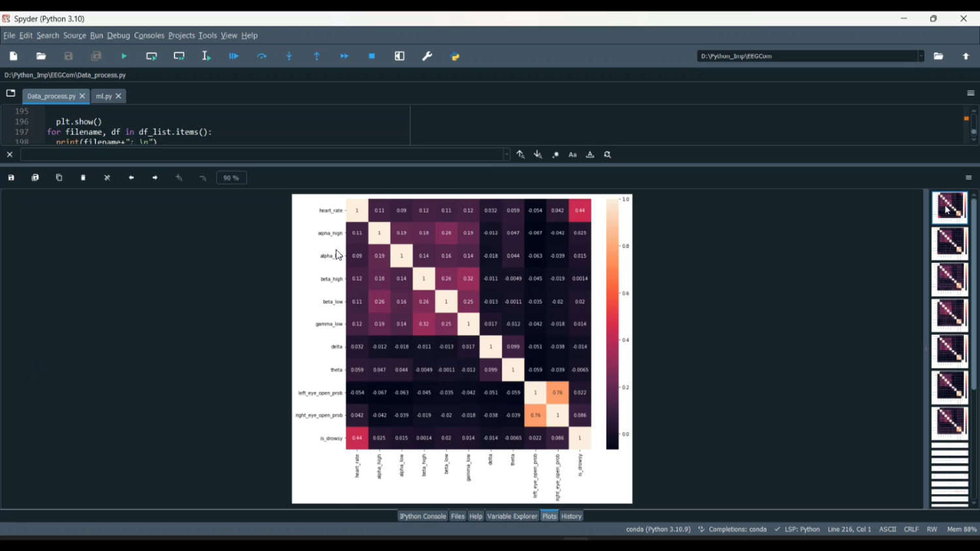This screenshot has height=551, width=980.
Task: Toggle case sensitive search (Aa)
Action: point(573,155)
